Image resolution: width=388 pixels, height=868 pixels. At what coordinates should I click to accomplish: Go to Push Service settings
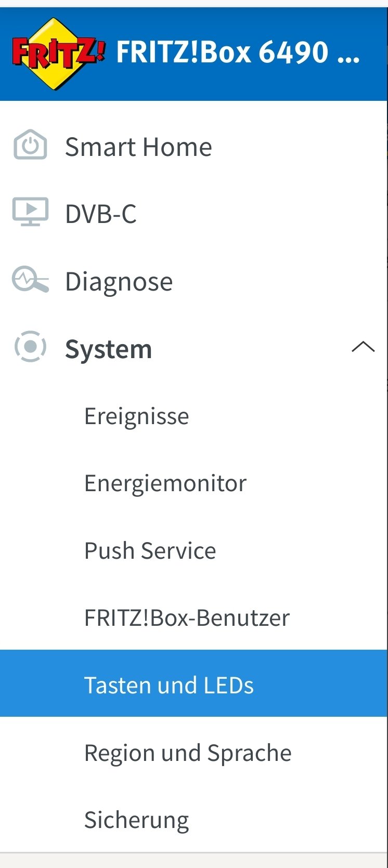tap(193, 550)
